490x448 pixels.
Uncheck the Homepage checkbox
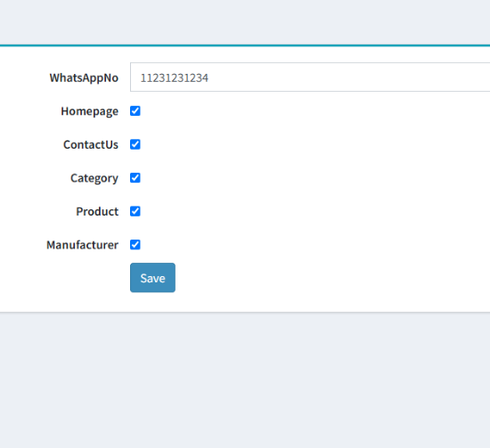[135, 111]
